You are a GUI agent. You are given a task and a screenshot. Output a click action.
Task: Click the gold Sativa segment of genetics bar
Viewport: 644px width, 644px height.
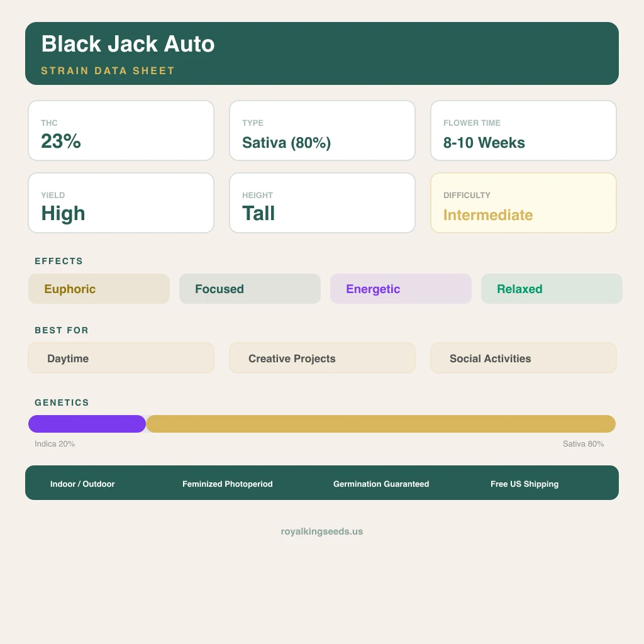380,424
